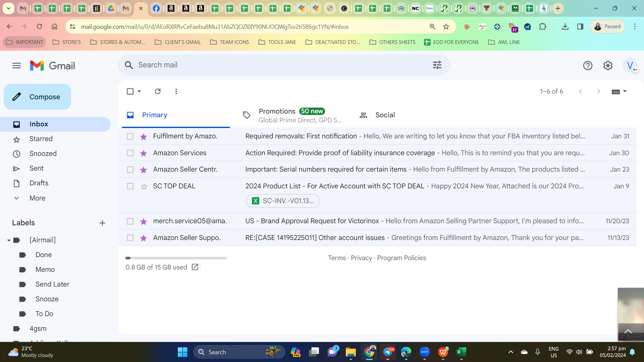Open Windows Start menu
Image resolution: width=644 pixels, height=362 pixels.
coord(182,352)
